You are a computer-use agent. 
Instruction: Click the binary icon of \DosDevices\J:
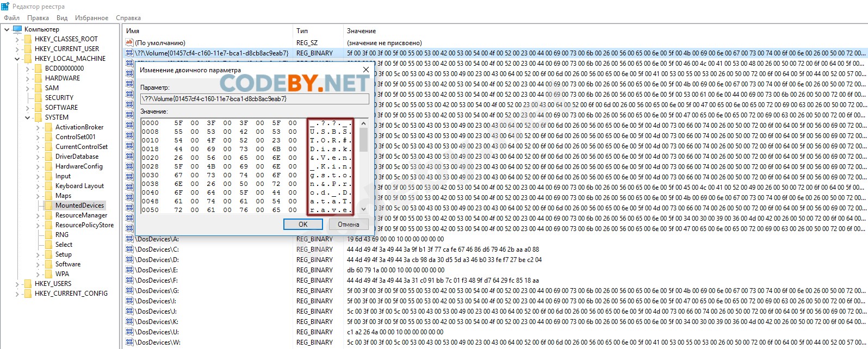tap(129, 311)
